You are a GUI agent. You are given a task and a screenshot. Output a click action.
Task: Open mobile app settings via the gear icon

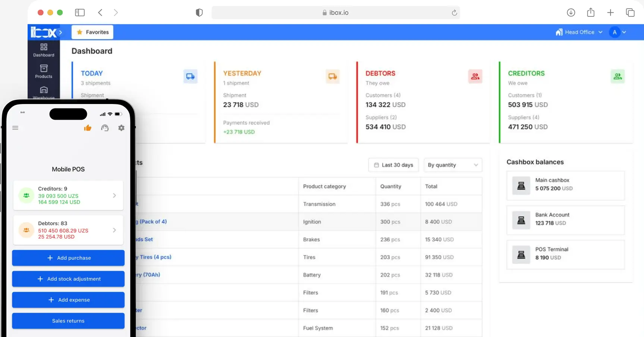click(121, 127)
